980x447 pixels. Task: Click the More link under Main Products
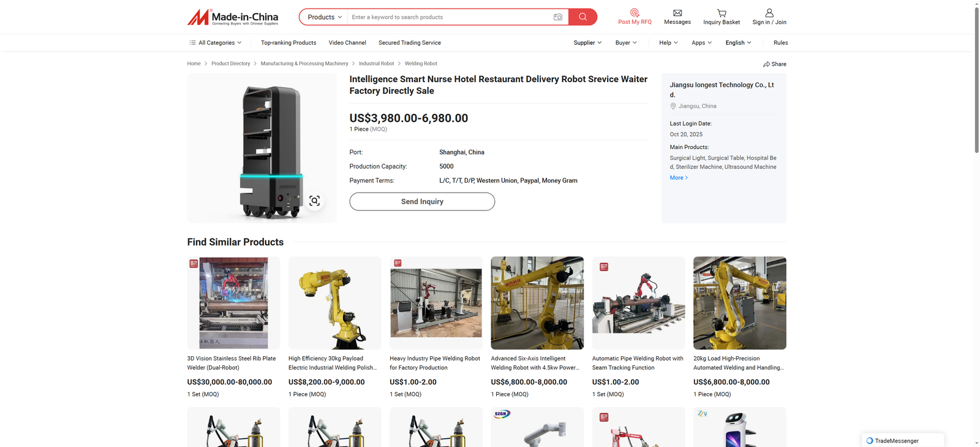[678, 178]
